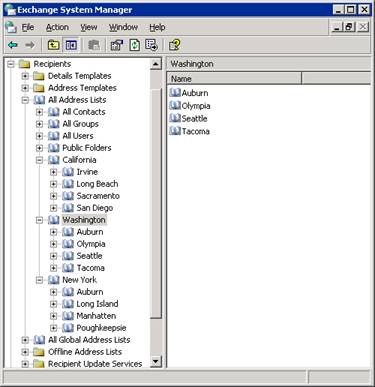Image resolution: width=375 pixels, height=387 pixels.
Task: Open the Action menu
Action: (57, 27)
